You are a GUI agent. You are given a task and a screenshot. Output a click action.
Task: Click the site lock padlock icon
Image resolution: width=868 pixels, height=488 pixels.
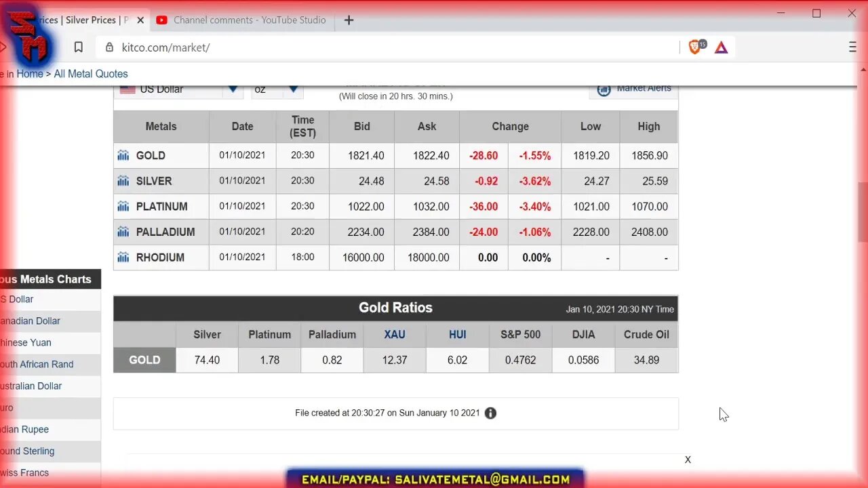(x=109, y=47)
